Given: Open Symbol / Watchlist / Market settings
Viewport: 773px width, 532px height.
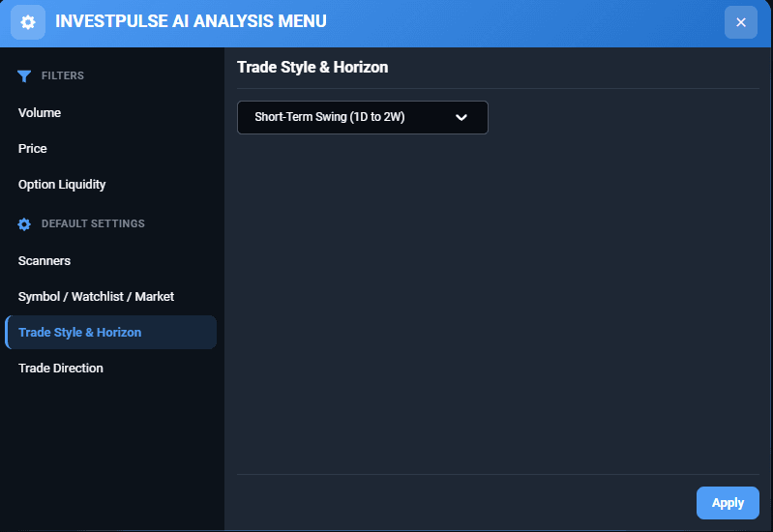Looking at the screenshot, I should click(x=110, y=296).
